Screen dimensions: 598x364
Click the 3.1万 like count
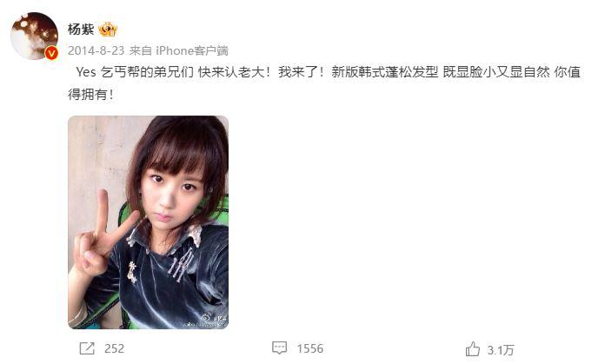(x=501, y=350)
